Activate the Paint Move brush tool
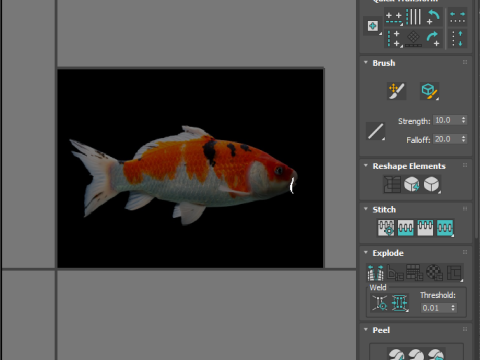480x360 pixels. point(396,91)
